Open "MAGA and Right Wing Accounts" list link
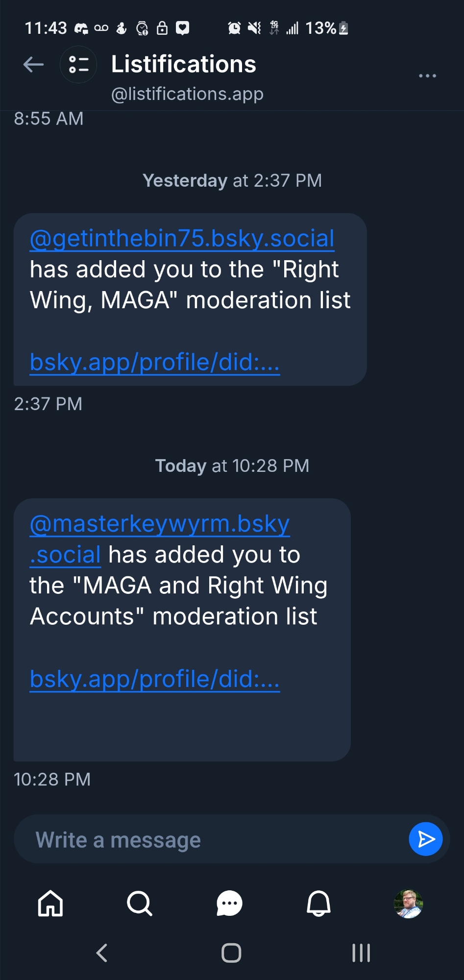The height and width of the screenshot is (980, 464). point(155,680)
